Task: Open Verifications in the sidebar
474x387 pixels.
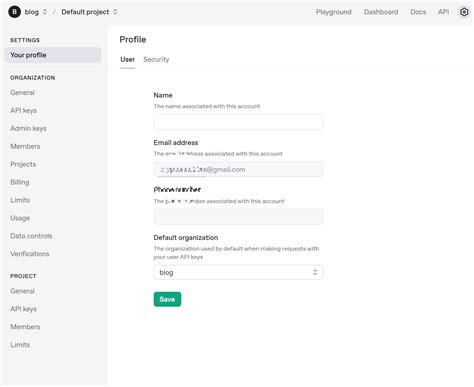Action: point(30,254)
